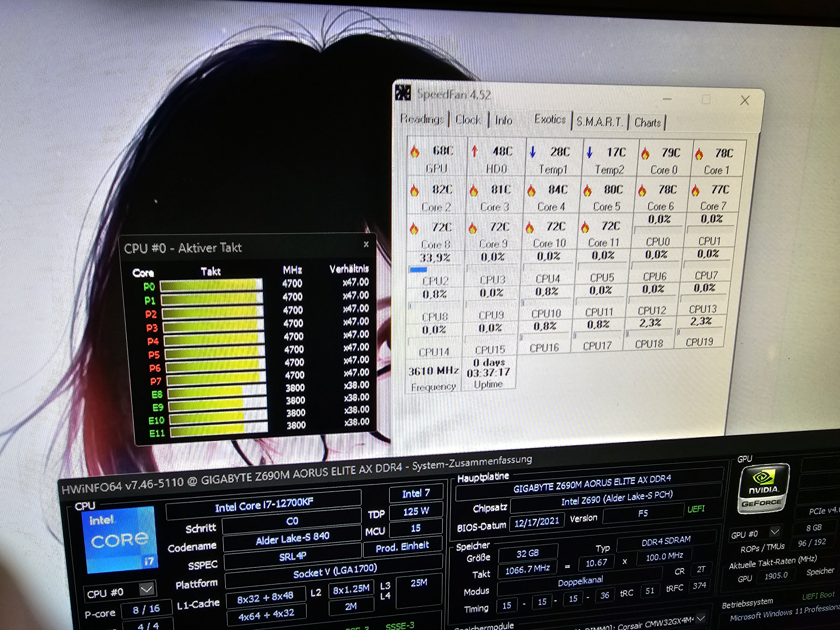
Task: Click the Temp1 blue down-arrow icon
Action: (532, 152)
